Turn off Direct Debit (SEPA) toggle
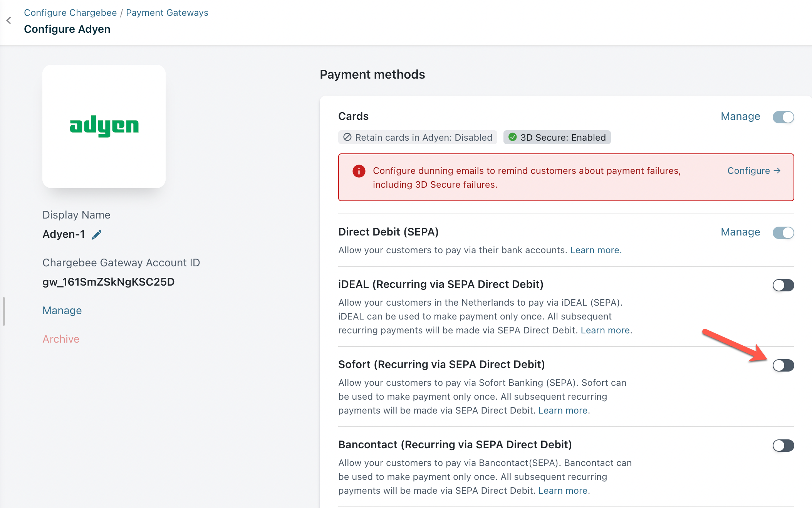Image resolution: width=812 pixels, height=508 pixels. click(783, 233)
